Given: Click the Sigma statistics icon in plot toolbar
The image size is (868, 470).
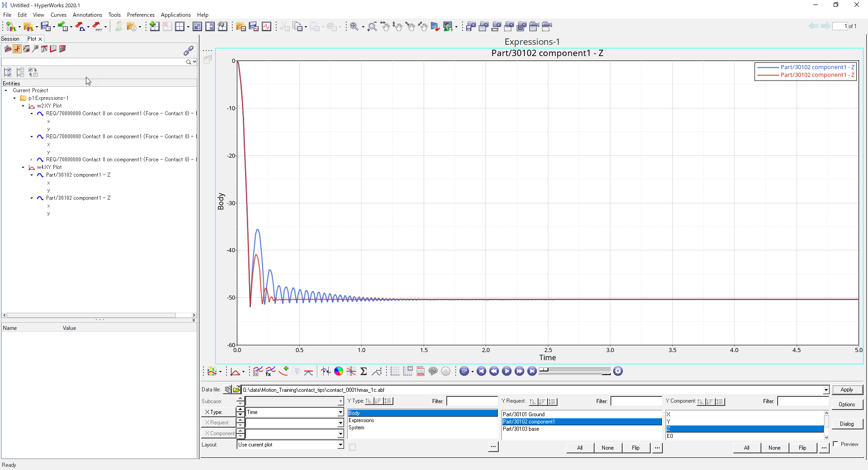Looking at the screenshot, I should tap(363, 371).
